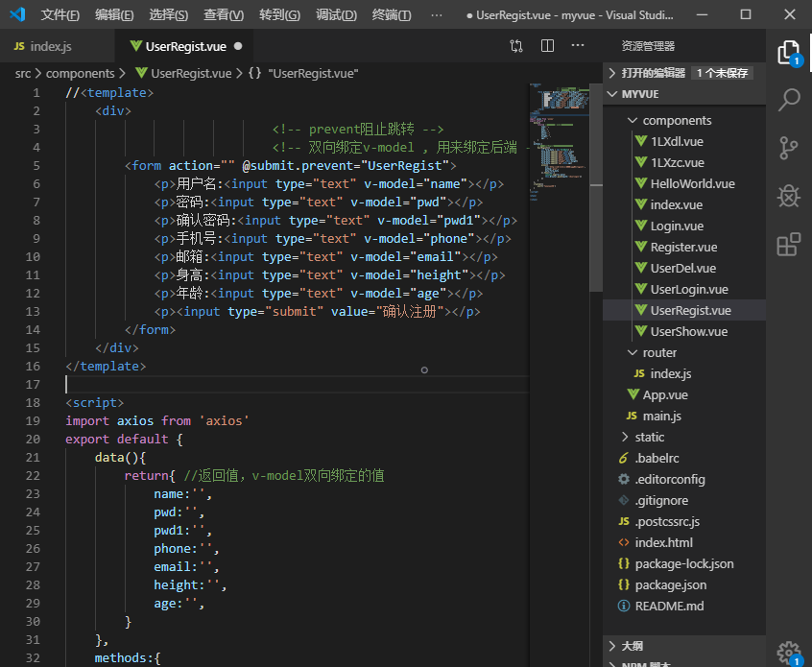Open the Extensions view icon
Viewport: 812px width, 667px height.
pyautogui.click(x=788, y=245)
